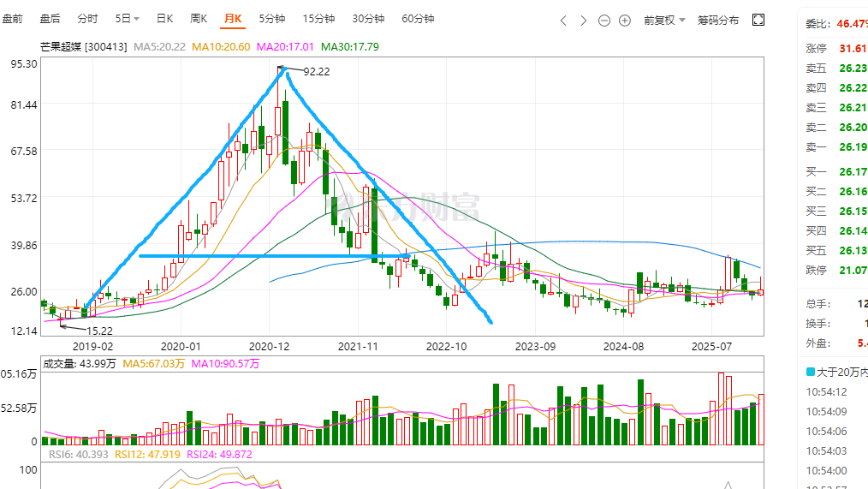Viewport: 868px width, 489px height.
Task: Switch to 盘后 tab
Action: 50,19
